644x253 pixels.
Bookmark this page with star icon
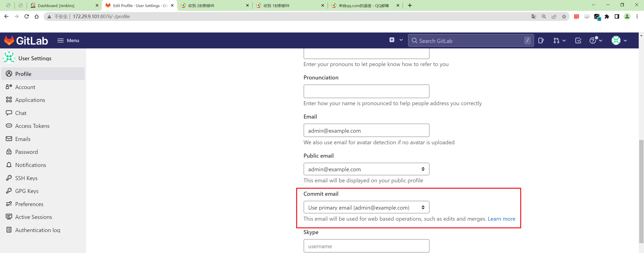click(x=564, y=16)
